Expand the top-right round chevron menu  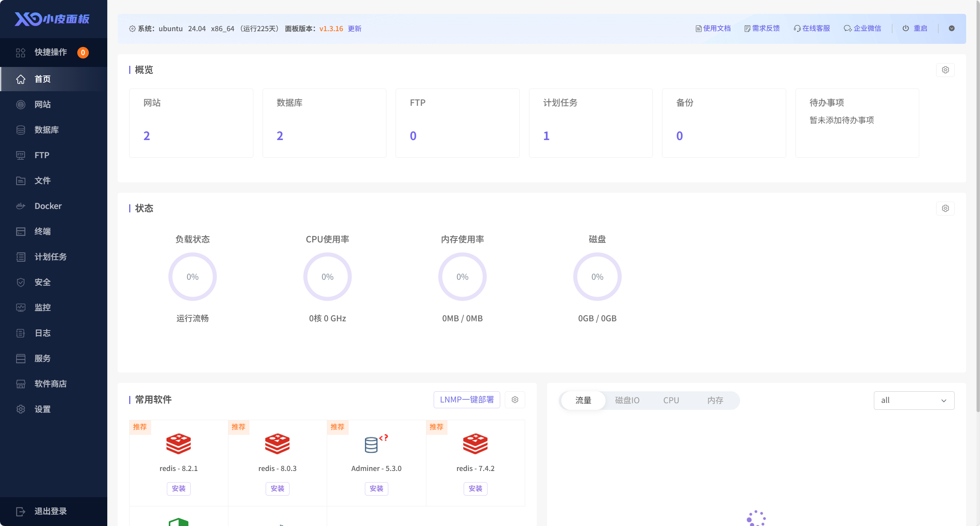[952, 28]
